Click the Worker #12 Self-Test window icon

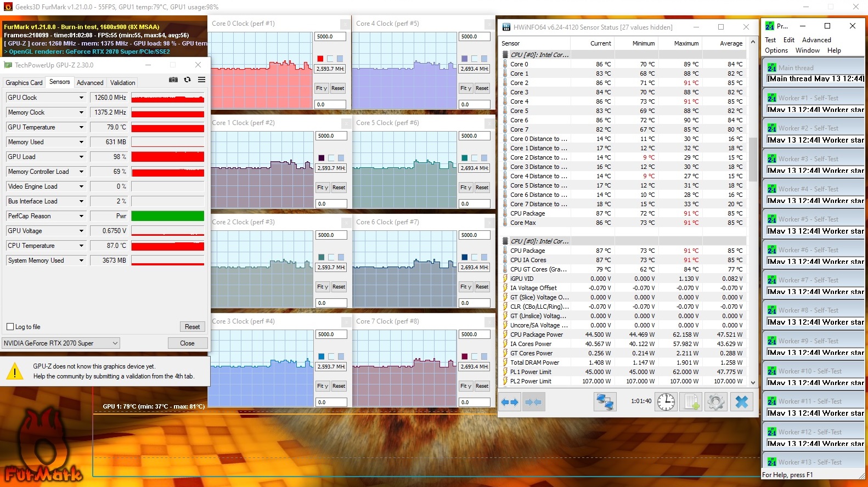(772, 432)
